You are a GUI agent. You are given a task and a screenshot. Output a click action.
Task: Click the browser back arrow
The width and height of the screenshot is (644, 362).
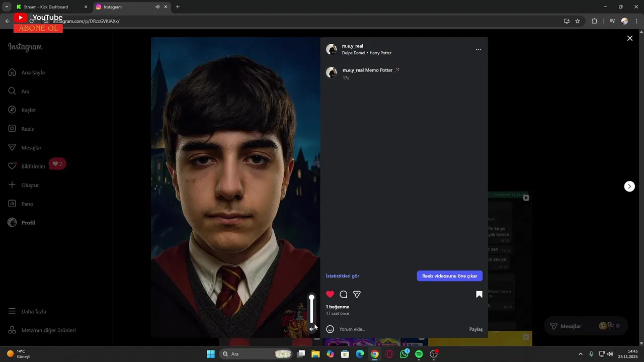(x=7, y=21)
